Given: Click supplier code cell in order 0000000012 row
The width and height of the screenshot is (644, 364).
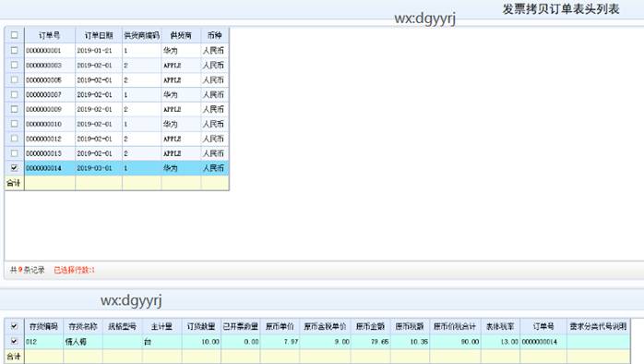Looking at the screenshot, I should [x=142, y=139].
